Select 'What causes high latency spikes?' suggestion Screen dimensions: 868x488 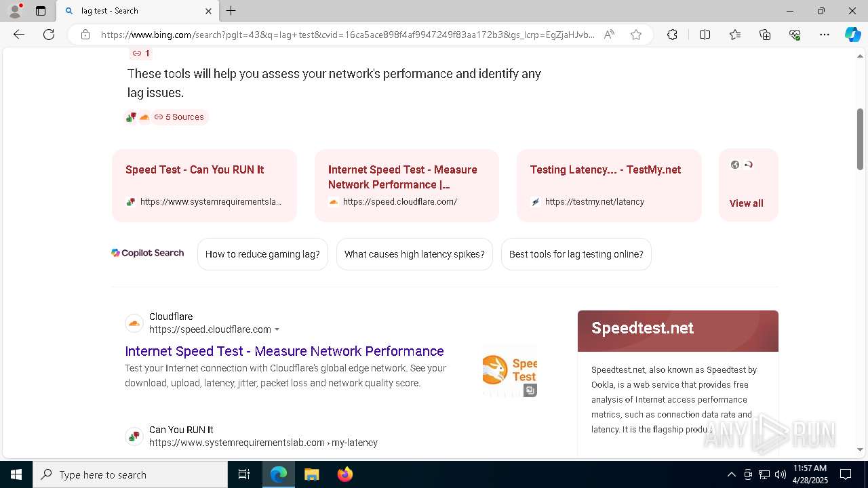click(x=414, y=254)
